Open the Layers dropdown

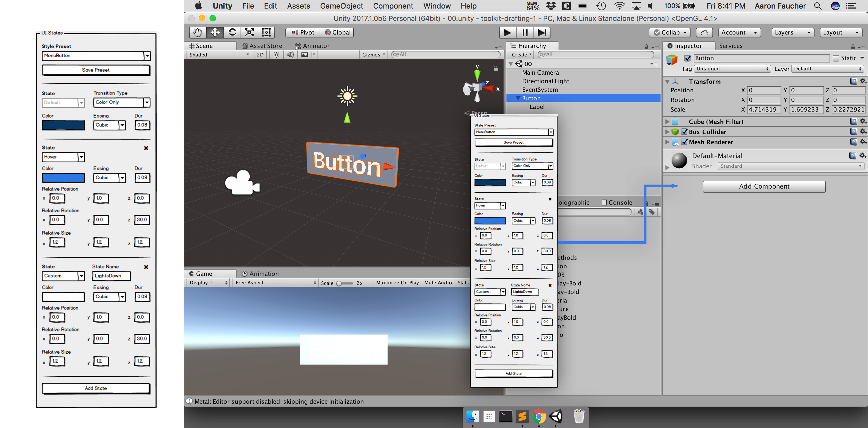point(792,32)
